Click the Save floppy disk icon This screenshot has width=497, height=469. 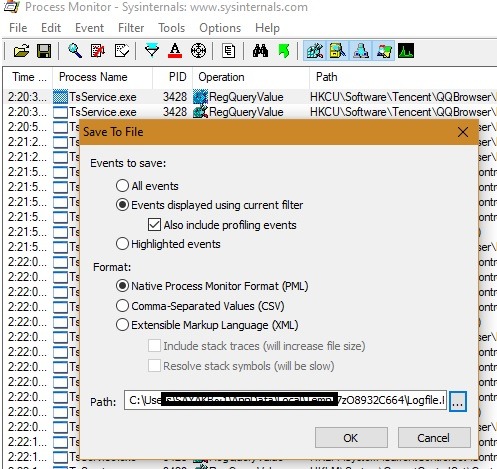click(44, 51)
